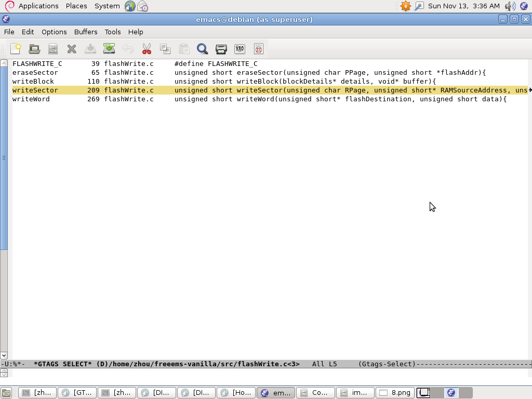Screen dimensions: 532x399
Task: Click the Save As green arrow icon
Action: pos(109,49)
